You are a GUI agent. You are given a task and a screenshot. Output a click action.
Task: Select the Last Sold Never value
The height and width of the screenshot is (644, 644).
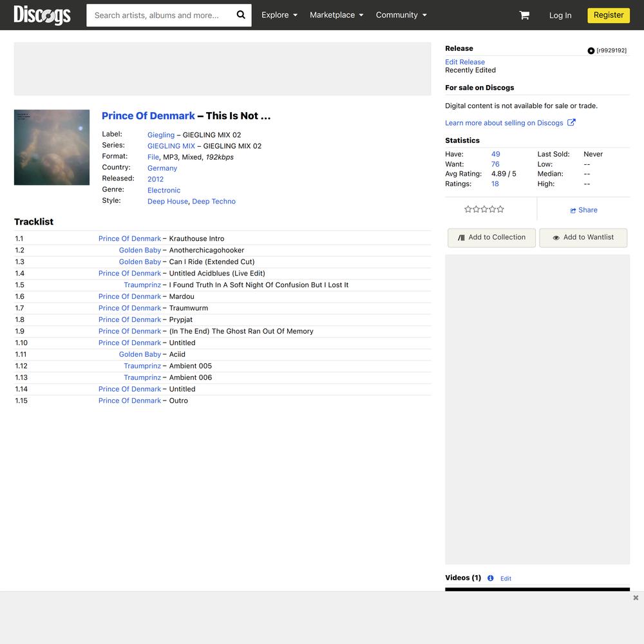593,154
